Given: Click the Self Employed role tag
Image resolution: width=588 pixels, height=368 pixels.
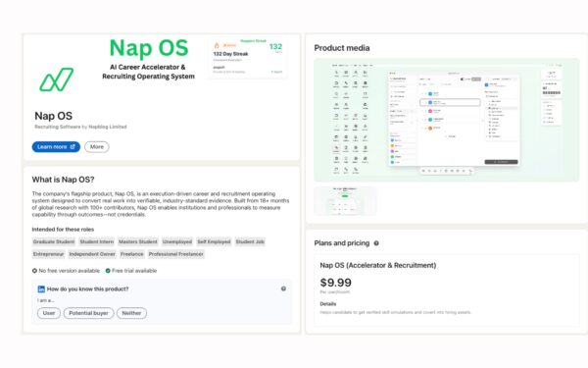Looking at the screenshot, I should tap(214, 241).
